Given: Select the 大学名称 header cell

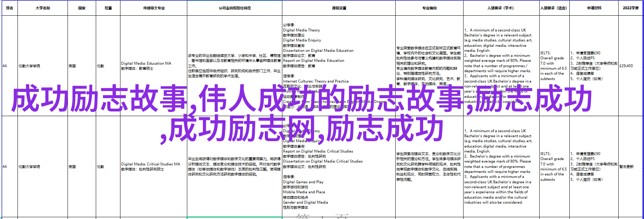Looking at the screenshot, I should 43,8.
